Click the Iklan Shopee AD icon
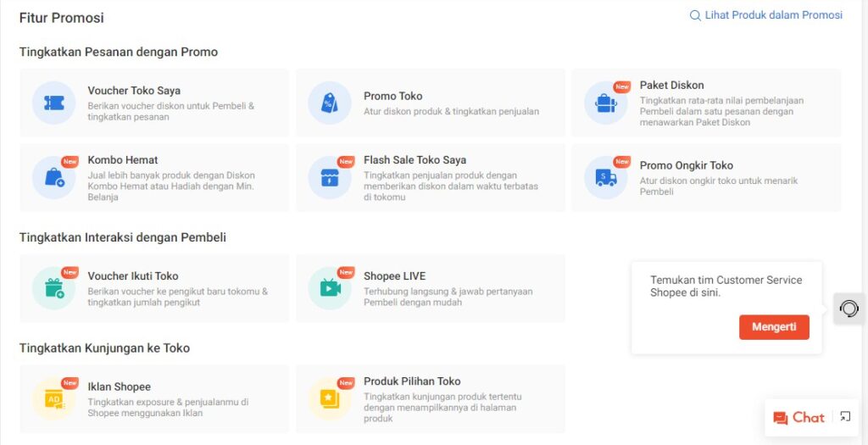The image size is (868, 445). coord(53,398)
